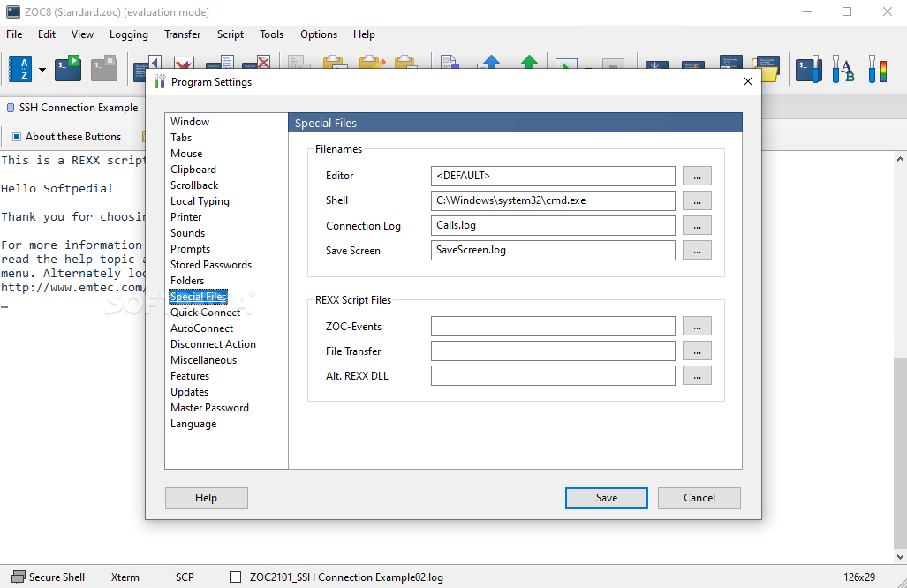
Task: Click the Editor filename field showing <DEFAULT>
Action: [553, 176]
